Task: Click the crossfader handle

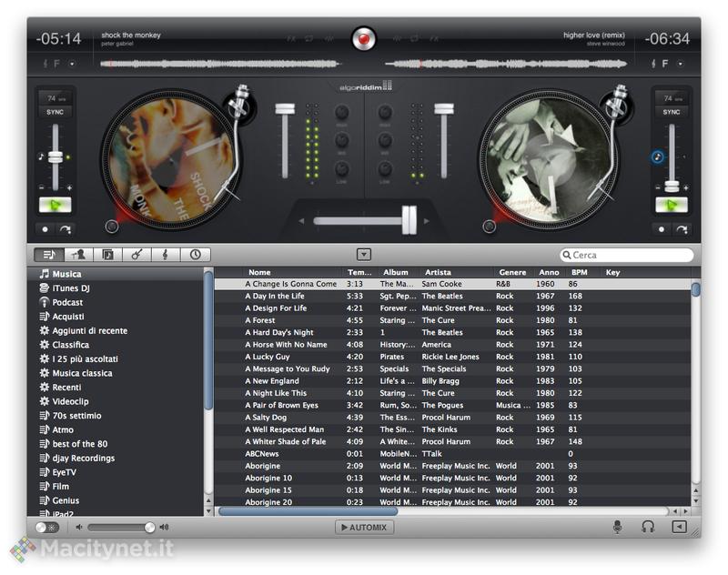Action: coord(409,220)
